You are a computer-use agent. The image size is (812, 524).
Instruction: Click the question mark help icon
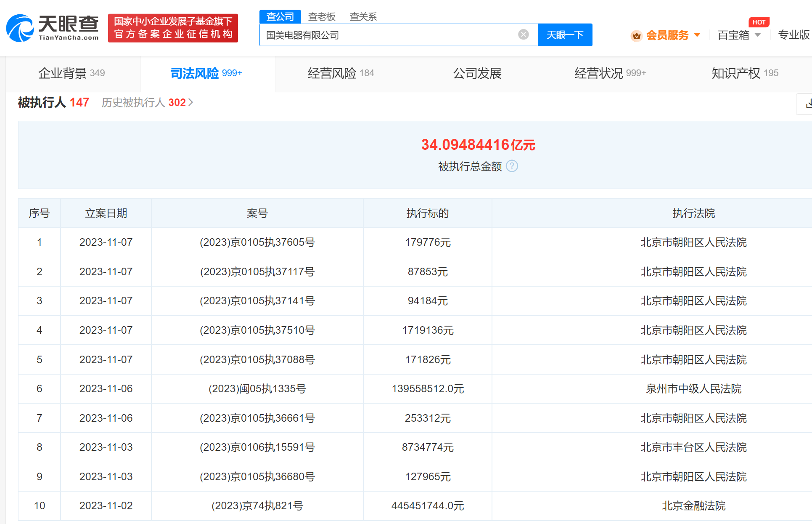(x=512, y=166)
